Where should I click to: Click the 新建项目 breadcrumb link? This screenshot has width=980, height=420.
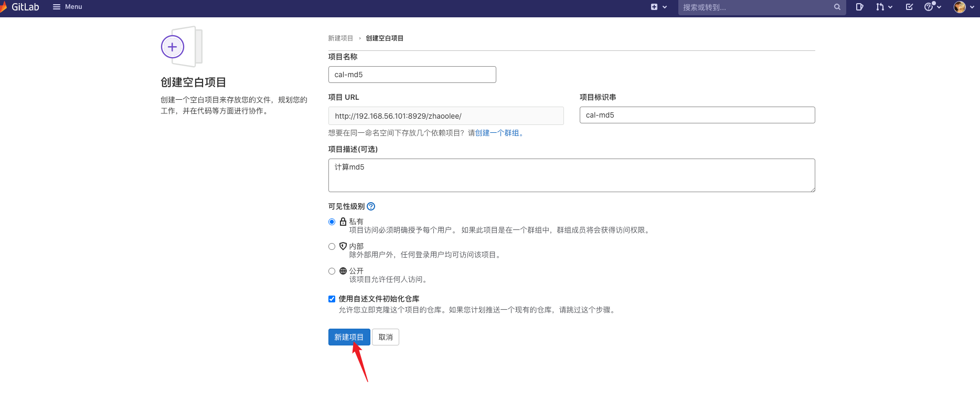(340, 38)
